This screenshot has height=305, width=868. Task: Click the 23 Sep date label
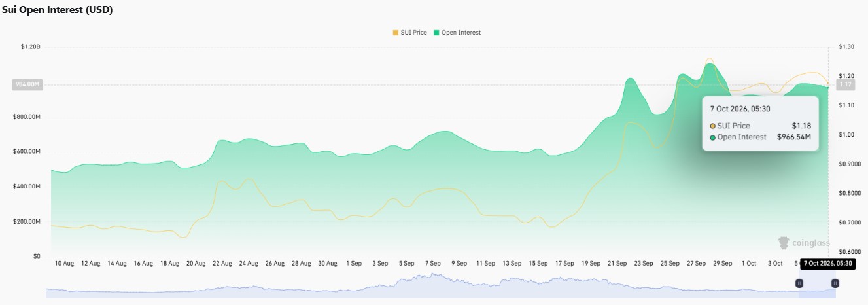click(x=644, y=264)
